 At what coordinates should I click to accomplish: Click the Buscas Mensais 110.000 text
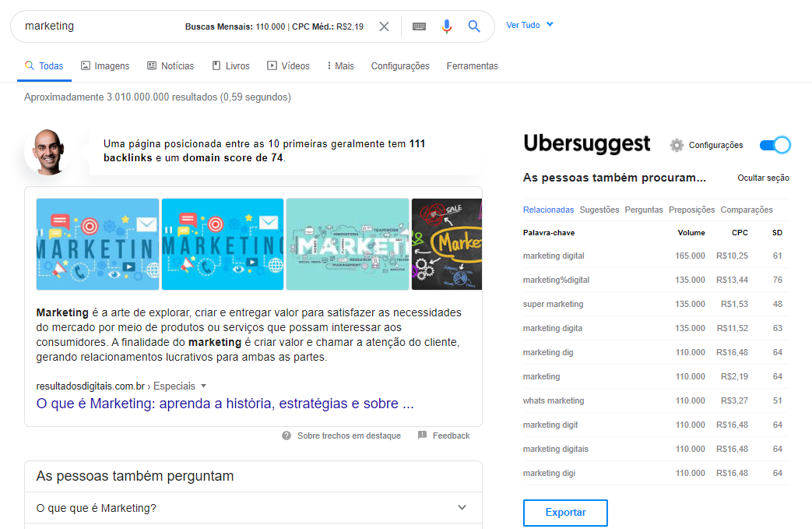click(235, 26)
